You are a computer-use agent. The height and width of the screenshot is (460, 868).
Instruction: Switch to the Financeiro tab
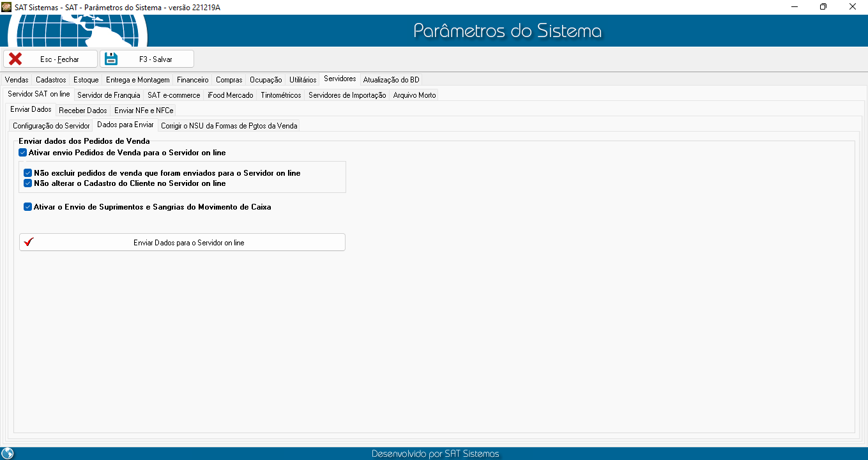192,80
